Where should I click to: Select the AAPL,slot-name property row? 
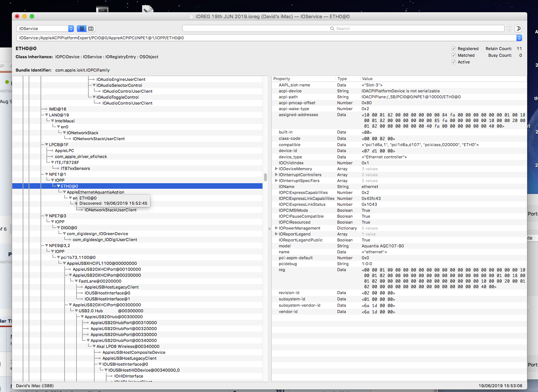[x=399, y=85]
